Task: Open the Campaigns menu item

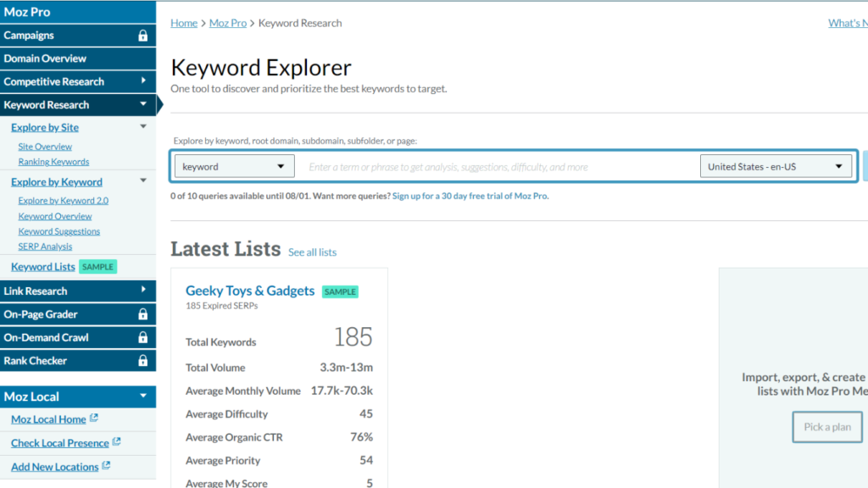Action: click(x=78, y=36)
